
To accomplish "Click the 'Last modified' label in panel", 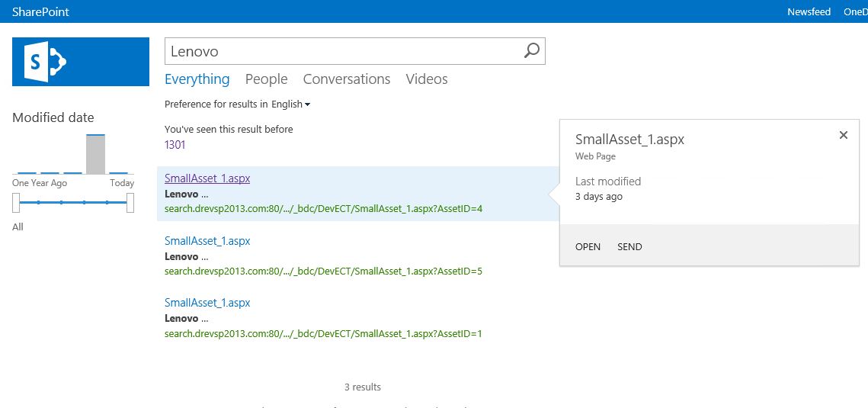I will [608, 181].
